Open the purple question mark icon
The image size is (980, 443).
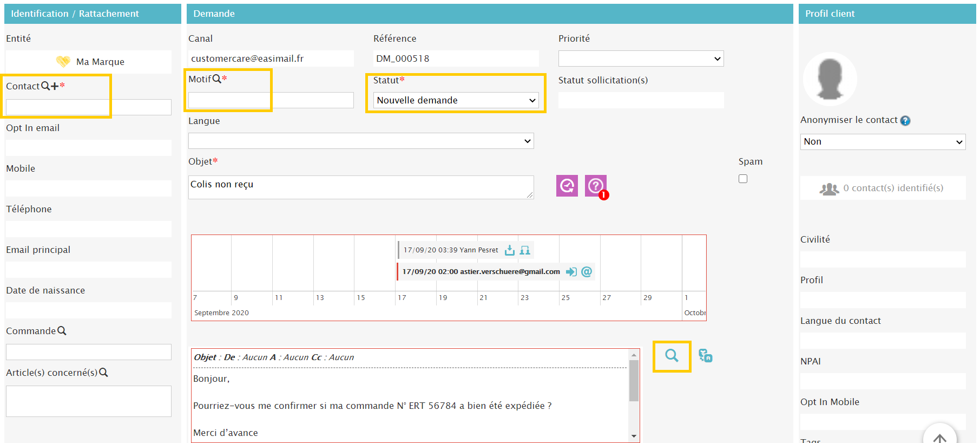[x=595, y=186]
